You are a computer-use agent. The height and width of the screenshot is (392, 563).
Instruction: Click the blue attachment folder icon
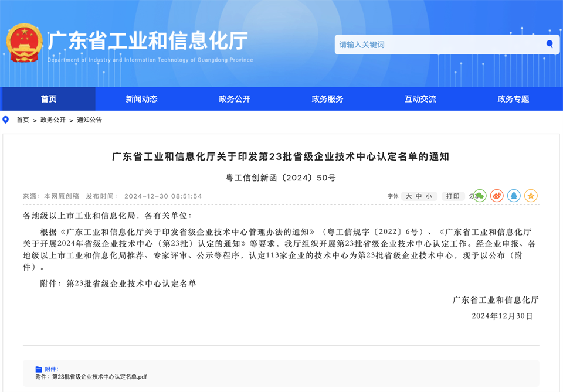[37, 368]
